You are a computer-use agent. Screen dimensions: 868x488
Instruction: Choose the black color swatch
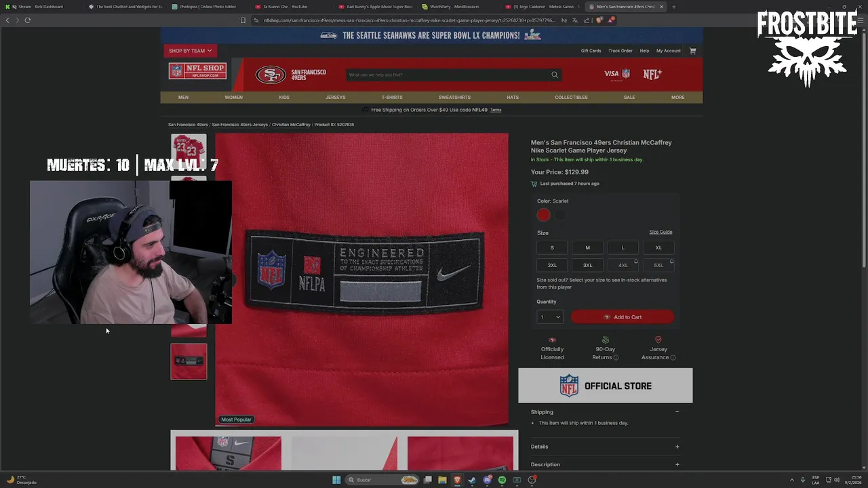560,215
